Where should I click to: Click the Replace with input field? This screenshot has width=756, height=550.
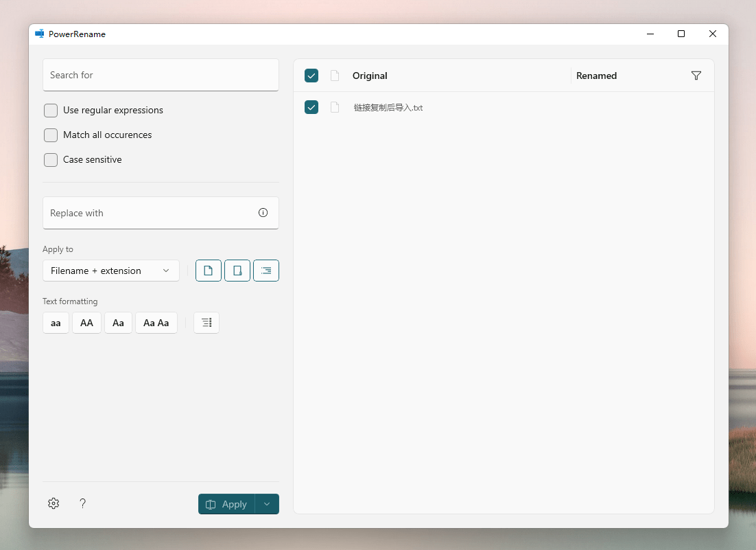161,213
